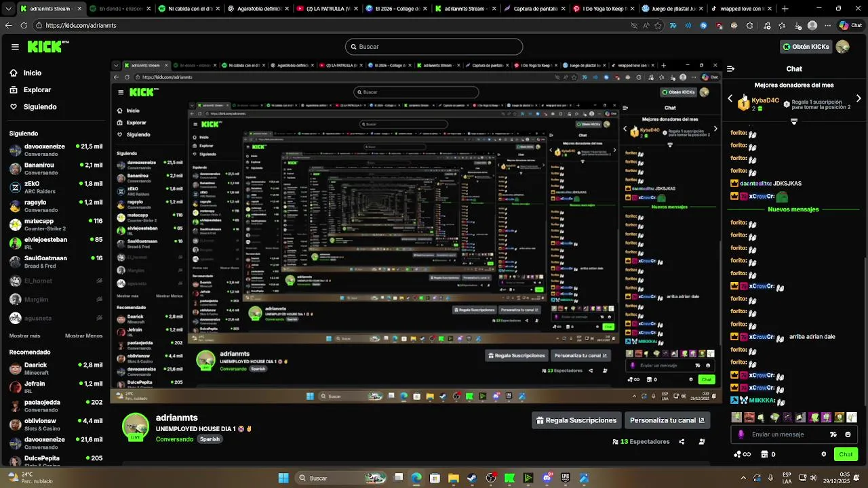Image resolution: width=868 pixels, height=488 pixels.
Task: Click the Spanish language tag
Action: (x=210, y=439)
